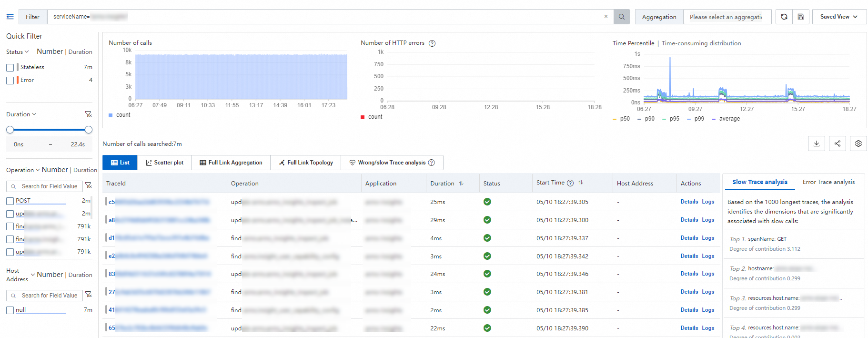Clear the Operation filter funnel
The width and height of the screenshot is (868, 338).
click(x=88, y=185)
